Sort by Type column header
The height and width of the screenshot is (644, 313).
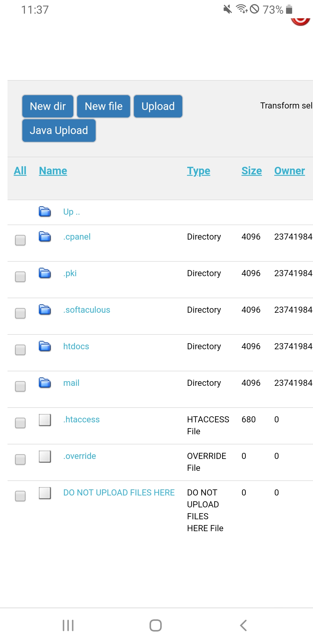tap(199, 171)
